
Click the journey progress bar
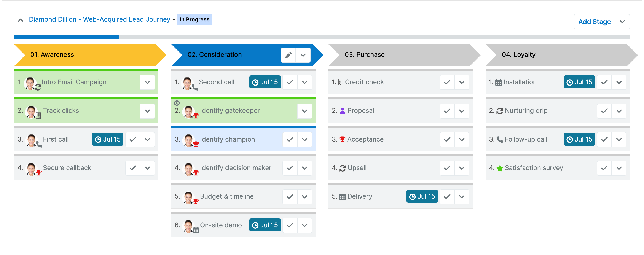(x=322, y=37)
